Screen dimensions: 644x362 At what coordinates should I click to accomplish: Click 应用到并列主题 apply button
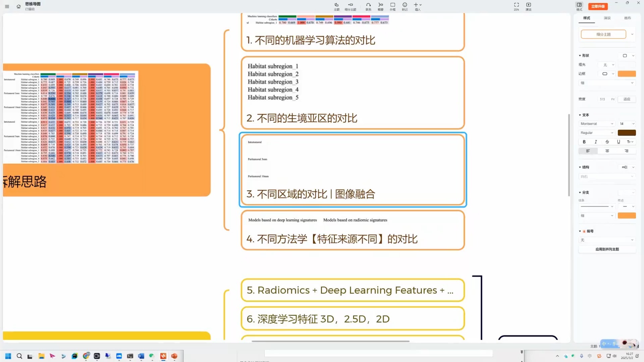coord(607,249)
